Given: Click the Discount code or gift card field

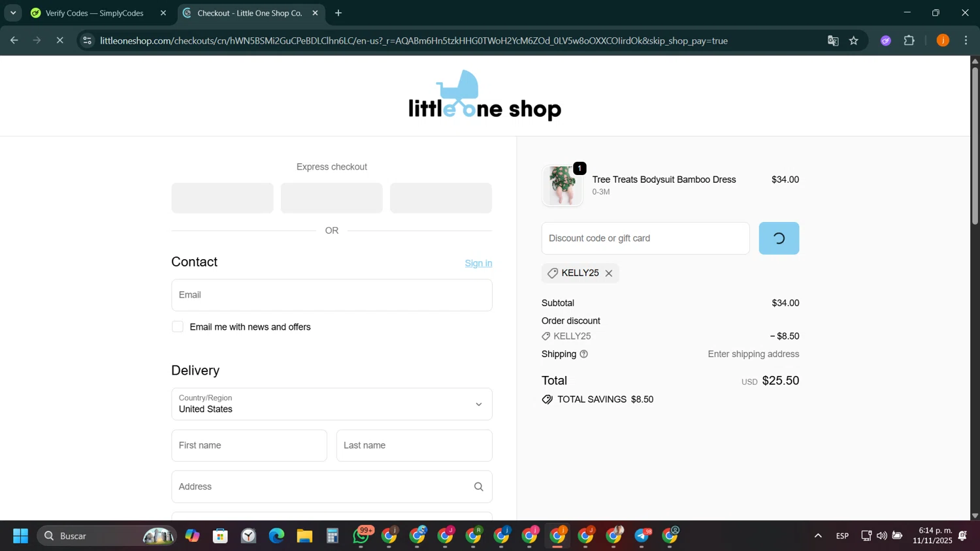Looking at the screenshot, I should point(645,238).
